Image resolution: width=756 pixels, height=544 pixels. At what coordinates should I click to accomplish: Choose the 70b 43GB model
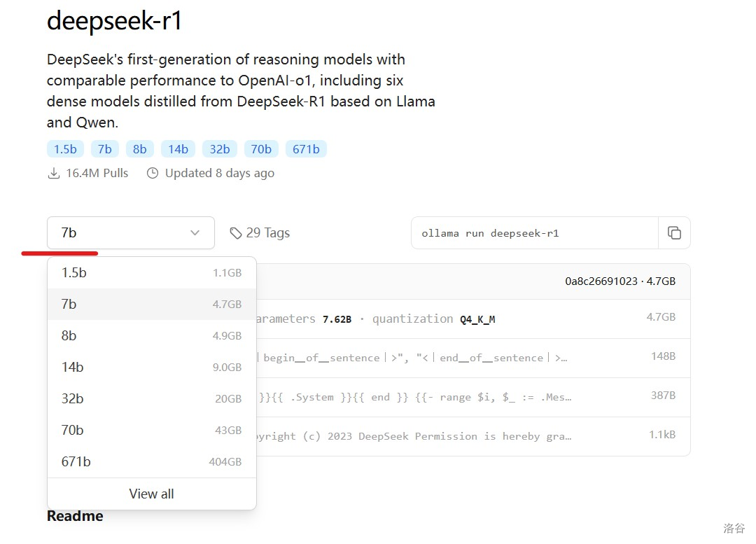point(151,431)
